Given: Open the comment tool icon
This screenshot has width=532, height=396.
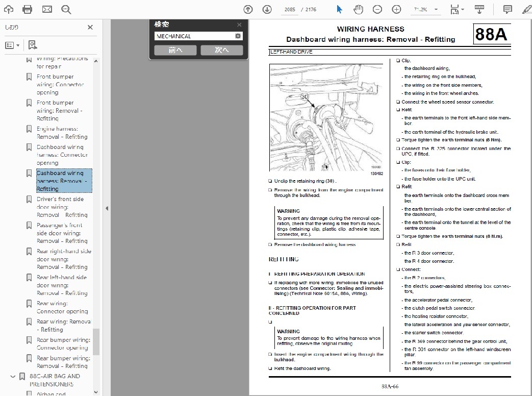Looking at the screenshot, I should coord(508,9).
